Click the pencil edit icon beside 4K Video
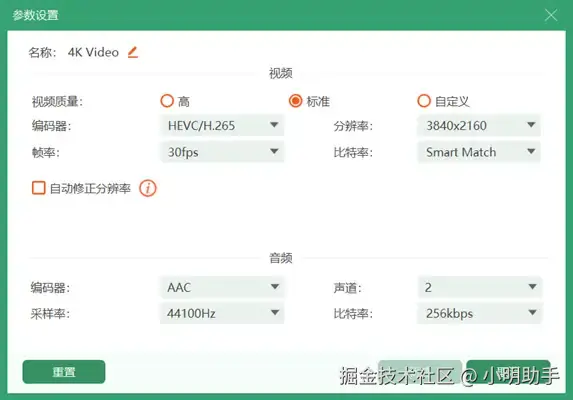Viewport: 573px width, 400px height. [133, 52]
